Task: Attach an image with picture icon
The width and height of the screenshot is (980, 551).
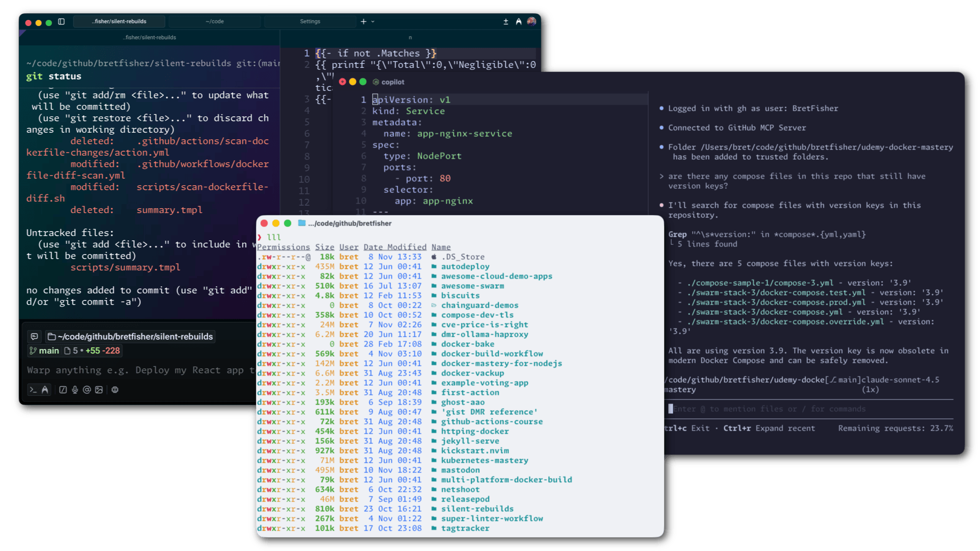Action: point(99,390)
